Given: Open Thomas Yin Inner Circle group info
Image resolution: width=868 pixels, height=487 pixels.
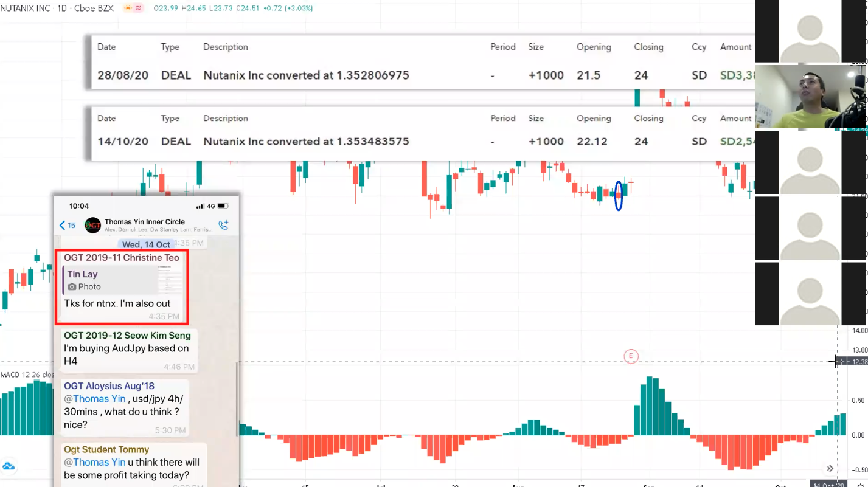Looking at the screenshot, I should 145,222.
